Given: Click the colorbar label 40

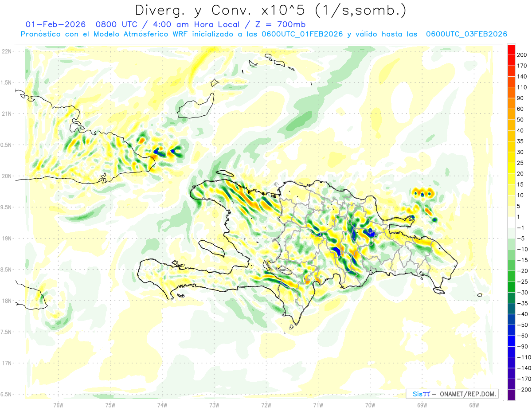Looking at the screenshot, I should click(520, 130).
